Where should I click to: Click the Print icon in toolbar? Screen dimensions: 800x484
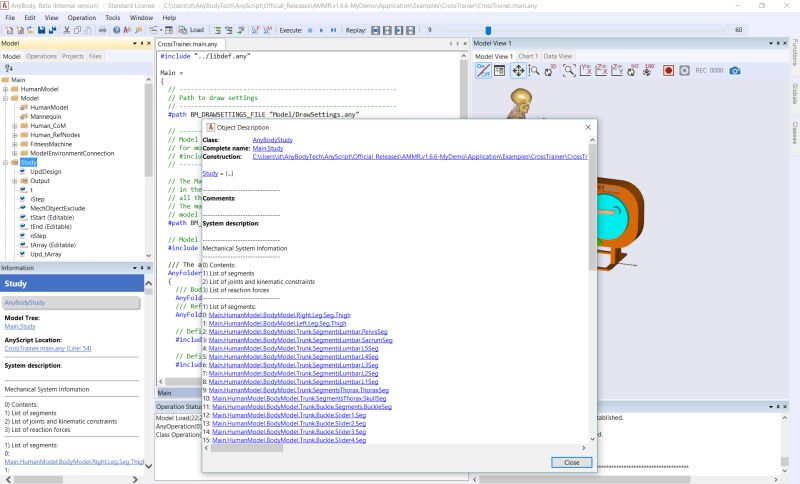pyautogui.click(x=103, y=30)
